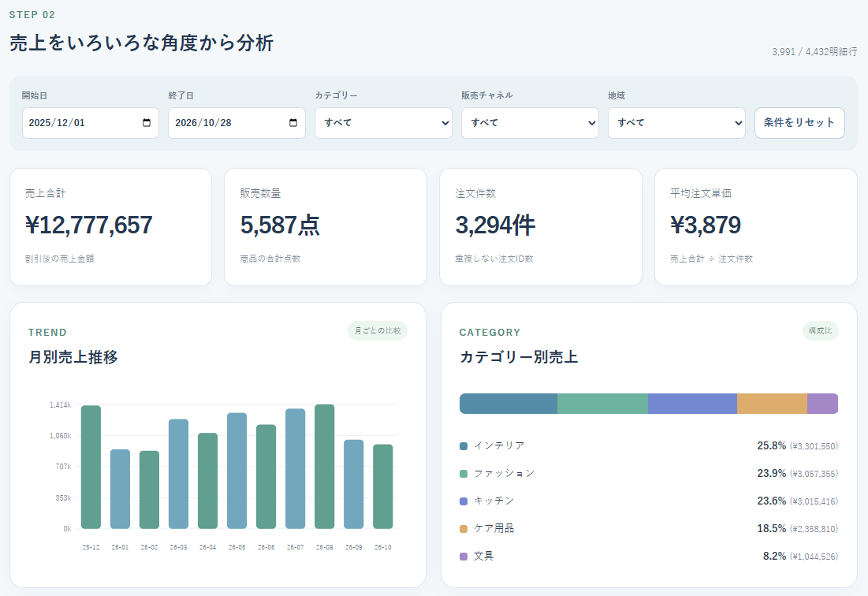Click the 18.5% share value
The image size is (868, 596).
pyautogui.click(x=772, y=528)
